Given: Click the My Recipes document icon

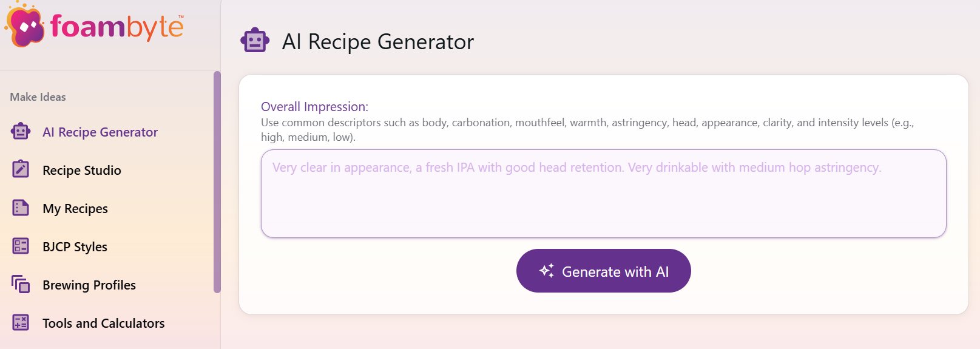Looking at the screenshot, I should pyautogui.click(x=21, y=208).
